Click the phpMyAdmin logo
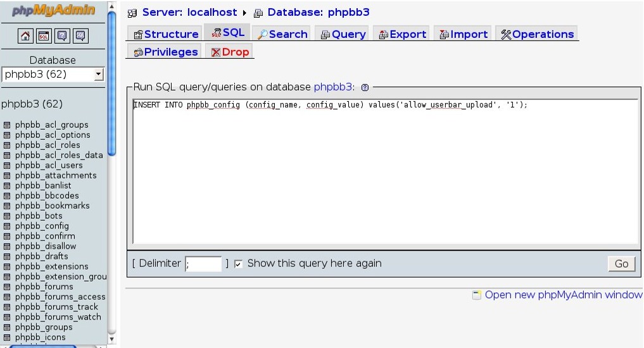The width and height of the screenshot is (644, 348). coord(53,10)
